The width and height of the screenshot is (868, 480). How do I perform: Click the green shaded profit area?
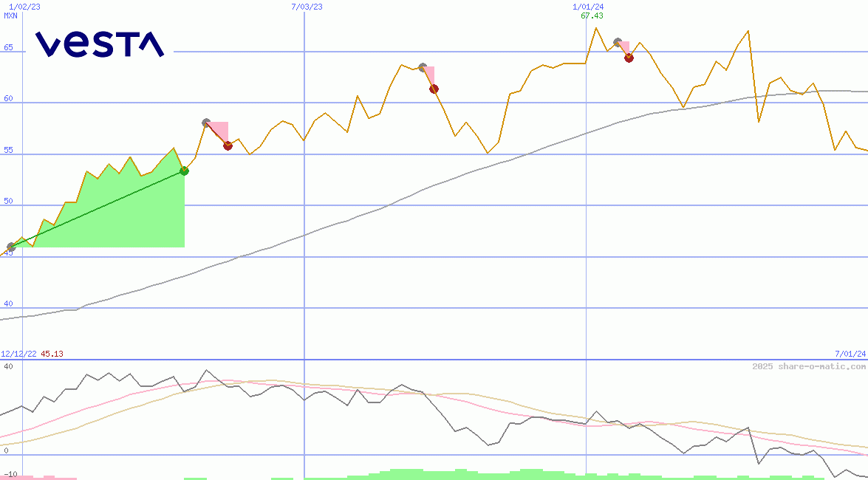(111, 214)
